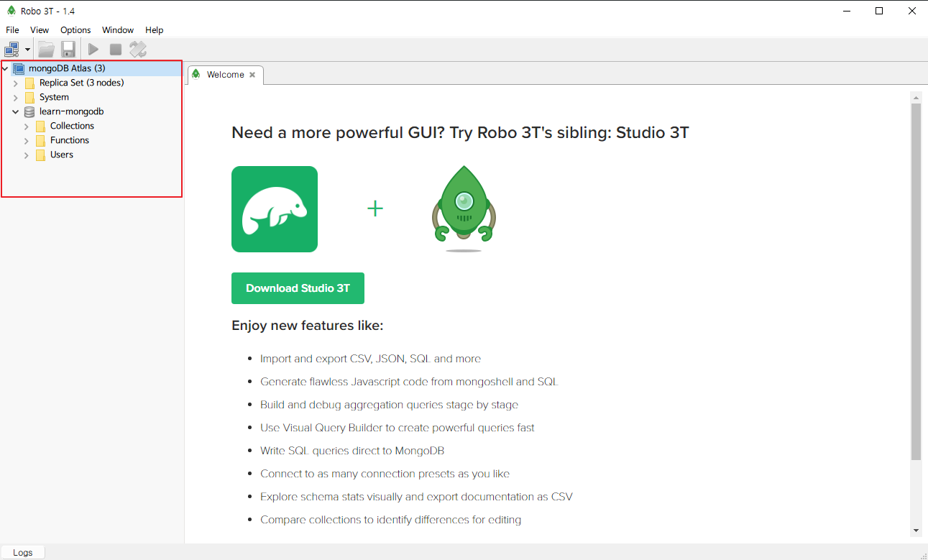The width and height of the screenshot is (928, 560).
Task: Click the Open file folder toolbar icon
Action: click(x=47, y=50)
